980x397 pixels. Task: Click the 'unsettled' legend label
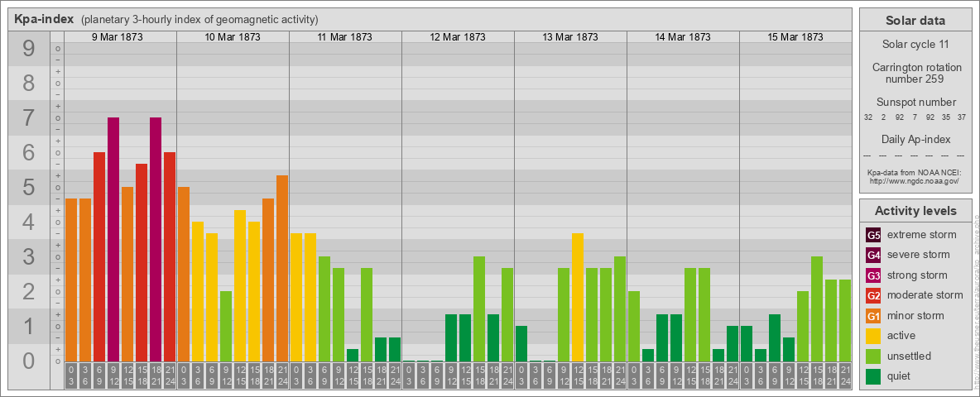tap(909, 356)
